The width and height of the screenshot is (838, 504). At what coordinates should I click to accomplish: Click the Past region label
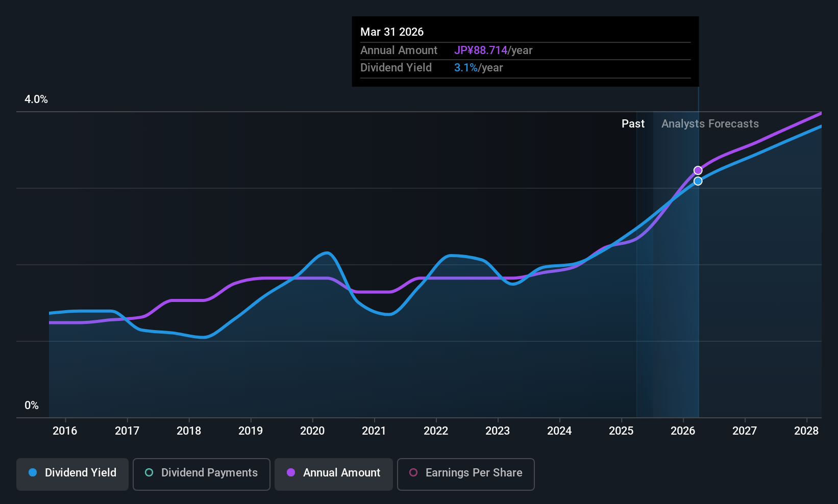tap(633, 124)
